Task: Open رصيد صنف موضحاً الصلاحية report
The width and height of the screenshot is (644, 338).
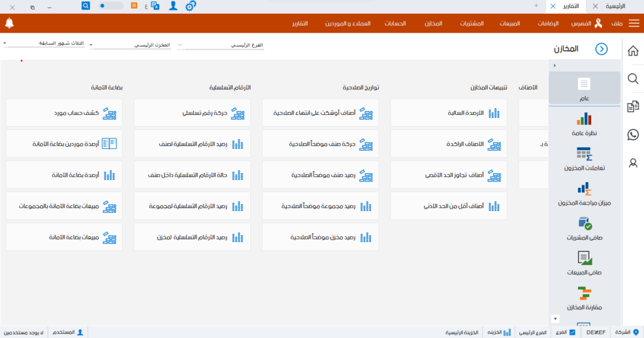Action: pyautogui.click(x=320, y=175)
